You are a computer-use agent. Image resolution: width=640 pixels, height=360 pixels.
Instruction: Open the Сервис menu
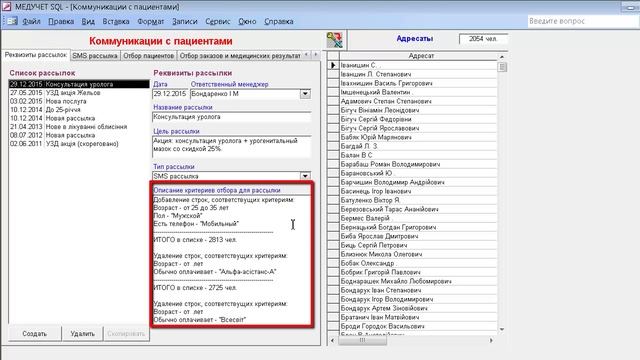click(x=218, y=21)
